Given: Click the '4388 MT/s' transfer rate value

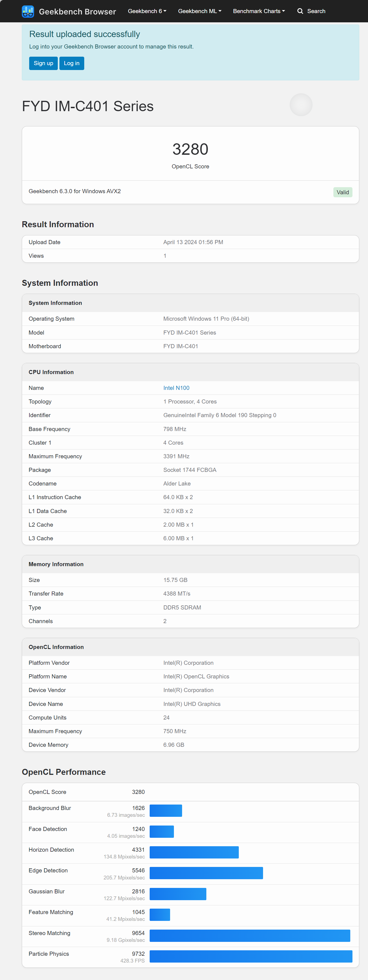Looking at the screenshot, I should 177,593.
